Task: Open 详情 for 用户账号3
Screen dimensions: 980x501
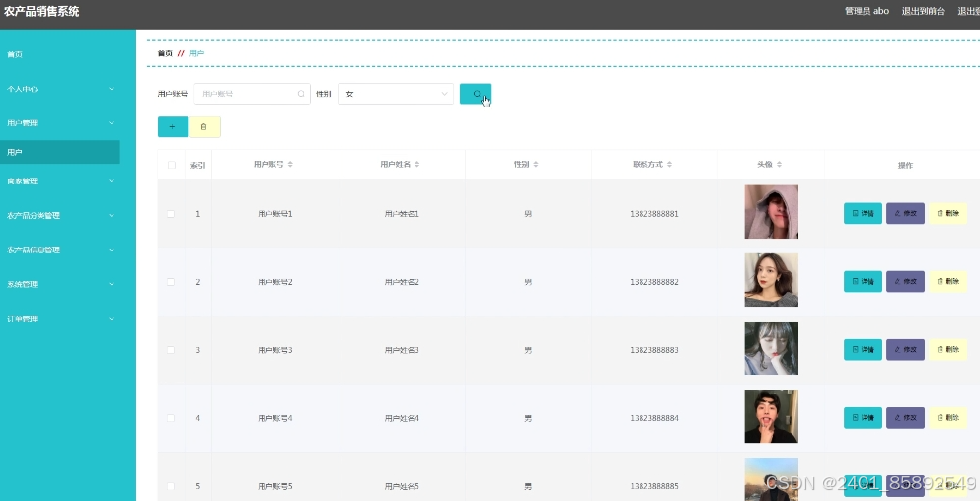Action: coord(863,350)
